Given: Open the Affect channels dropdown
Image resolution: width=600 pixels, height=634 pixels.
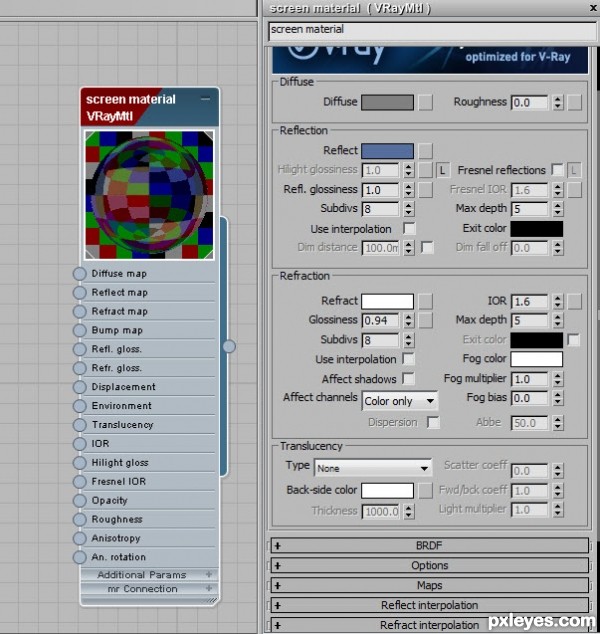Looking at the screenshot, I should (x=400, y=401).
